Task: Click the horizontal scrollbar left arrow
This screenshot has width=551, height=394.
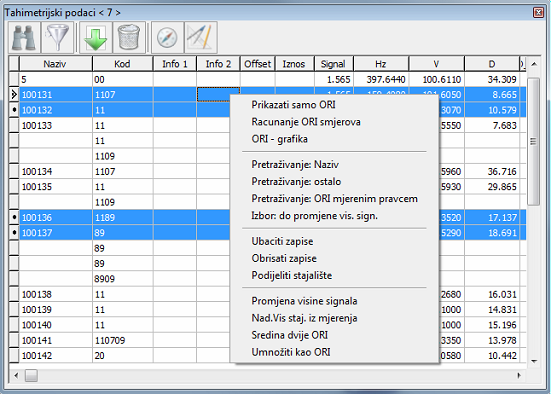Action: coord(16,375)
